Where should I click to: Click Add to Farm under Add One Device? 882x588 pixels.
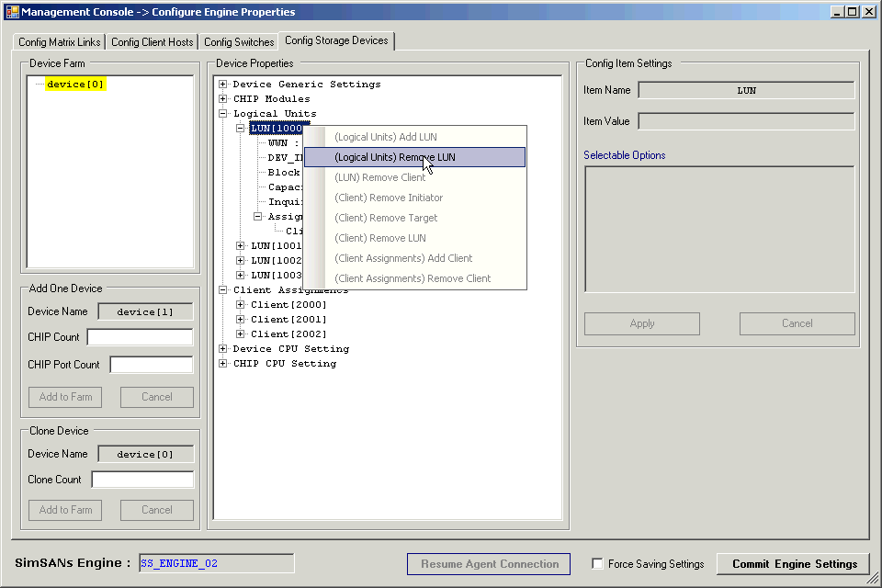[65, 397]
